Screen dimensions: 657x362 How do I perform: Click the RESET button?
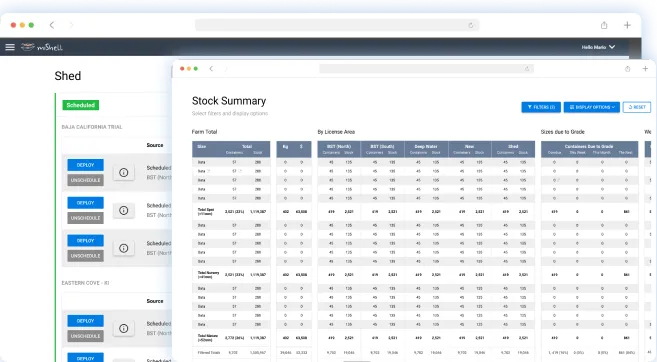[x=637, y=107]
